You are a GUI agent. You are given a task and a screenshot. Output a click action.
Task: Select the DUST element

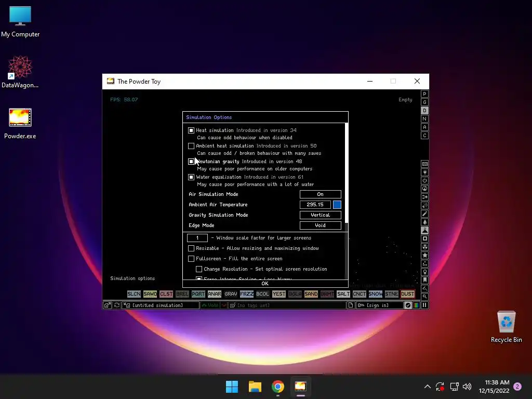coord(407,294)
